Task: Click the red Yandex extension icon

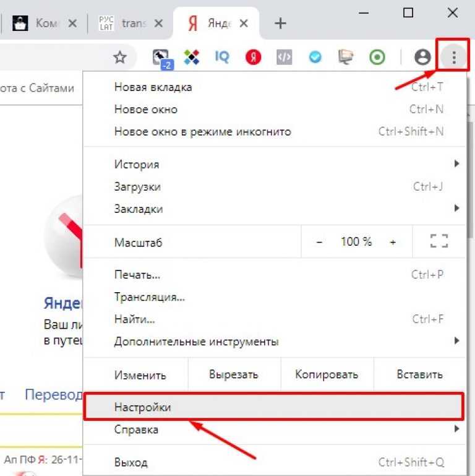Action: (x=253, y=57)
